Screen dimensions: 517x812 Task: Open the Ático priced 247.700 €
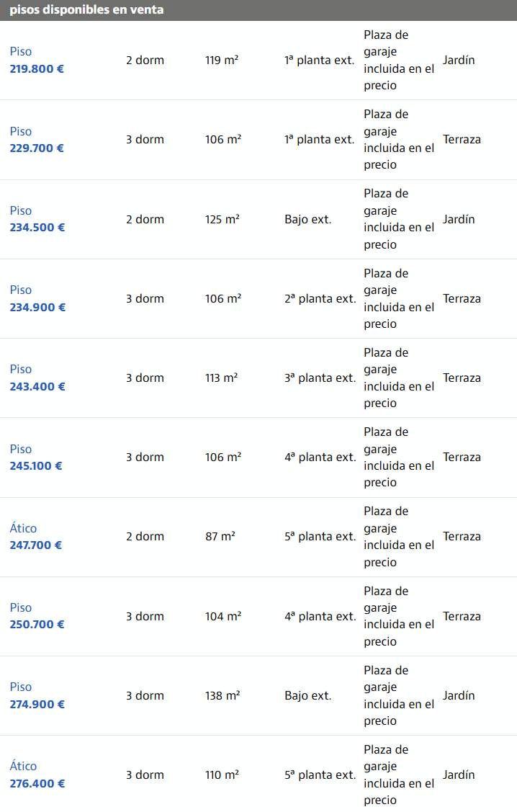click(x=36, y=545)
